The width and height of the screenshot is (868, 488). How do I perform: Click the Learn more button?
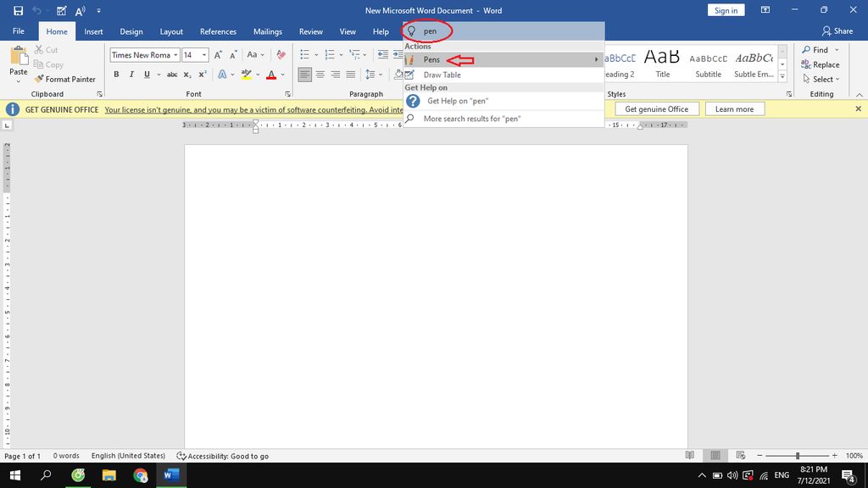click(734, 109)
